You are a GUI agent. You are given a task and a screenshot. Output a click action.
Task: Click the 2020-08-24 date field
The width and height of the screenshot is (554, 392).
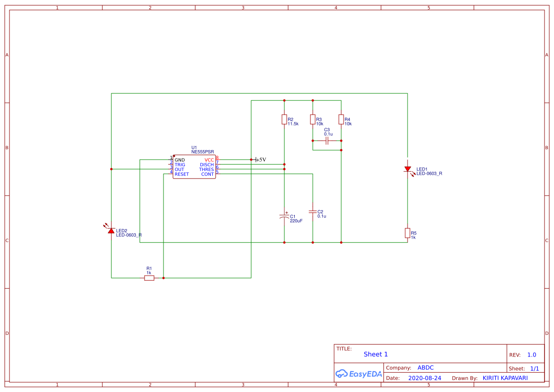pyautogui.click(x=426, y=378)
